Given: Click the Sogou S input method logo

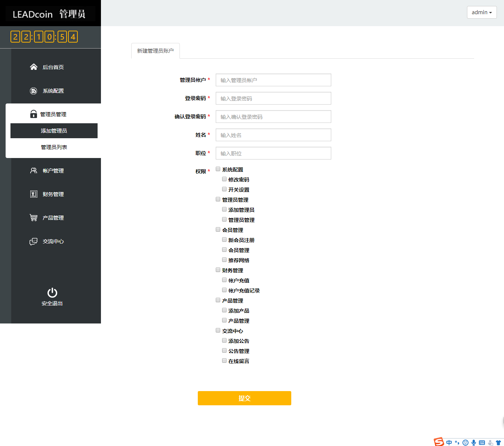Looking at the screenshot, I should pyautogui.click(x=439, y=442).
